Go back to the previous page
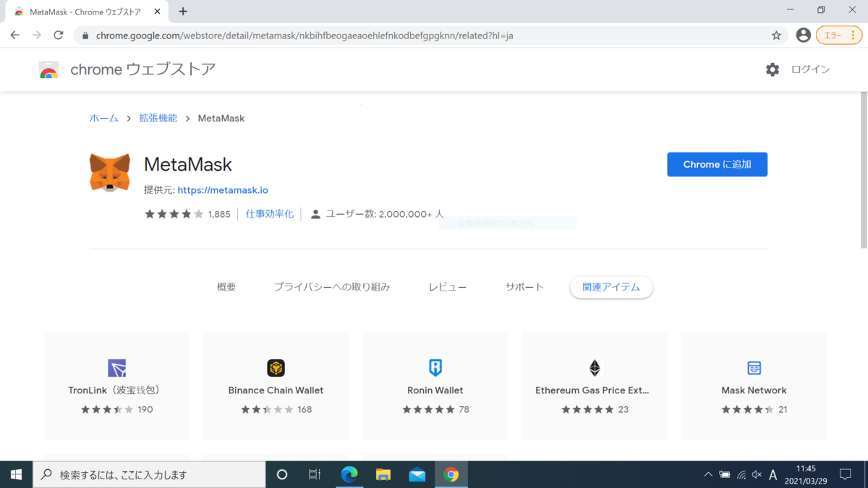Image resolution: width=868 pixels, height=488 pixels. [14, 35]
